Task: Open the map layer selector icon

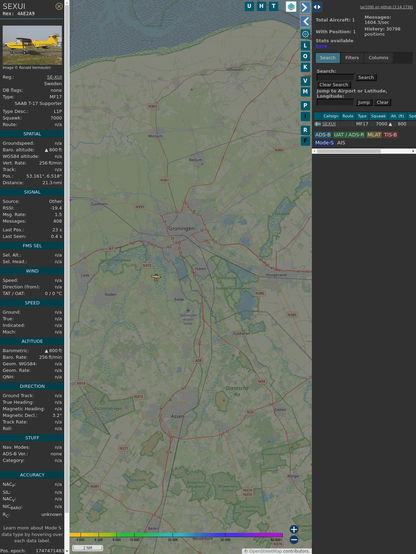Action: pyautogui.click(x=291, y=7)
